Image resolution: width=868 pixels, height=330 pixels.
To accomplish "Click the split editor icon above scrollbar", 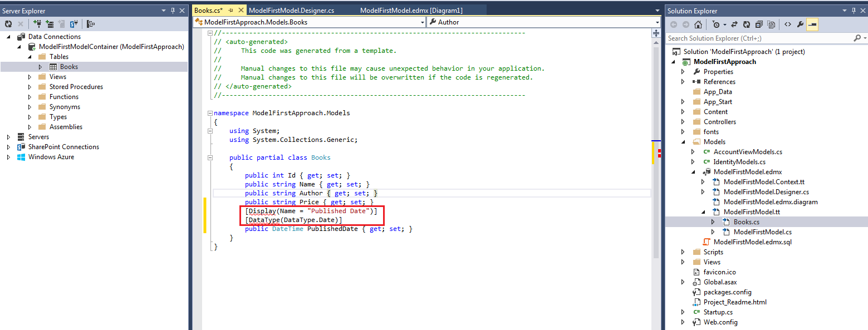I will coord(656,33).
